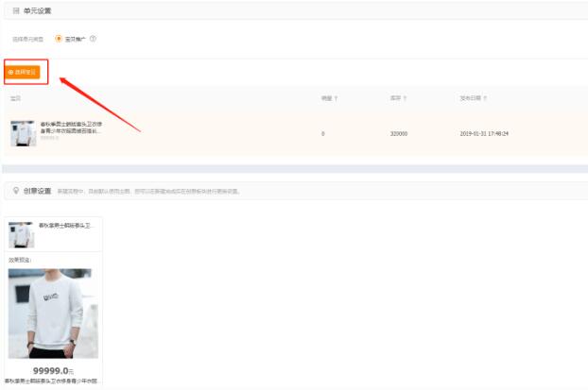Click the help question mark beside 宝贝推广
Image resolution: width=588 pixels, height=390 pixels.
pyautogui.click(x=93, y=39)
